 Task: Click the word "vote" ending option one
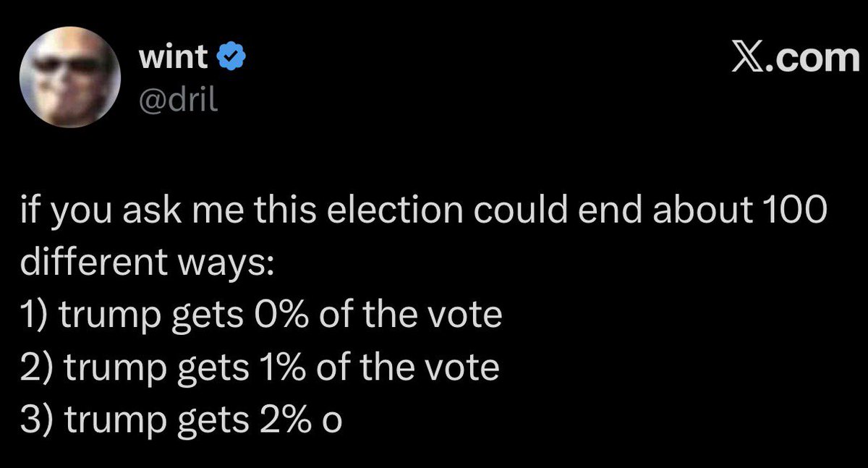pyautogui.click(x=472, y=315)
